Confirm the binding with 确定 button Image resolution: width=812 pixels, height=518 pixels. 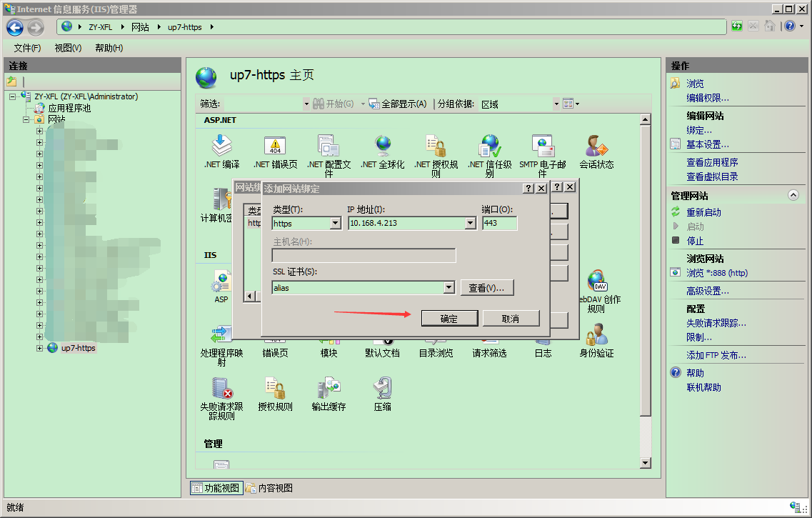click(x=449, y=319)
